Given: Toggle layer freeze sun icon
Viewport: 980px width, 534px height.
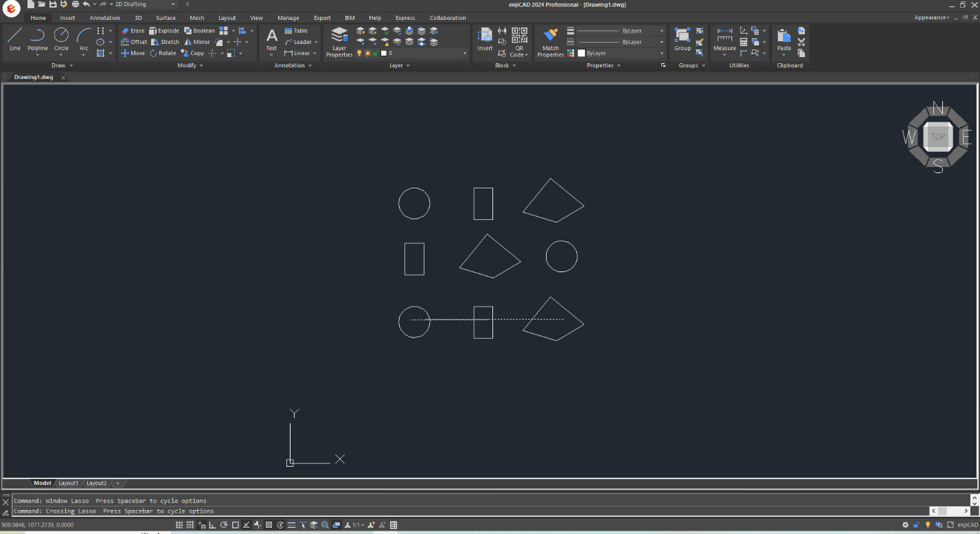Looking at the screenshot, I should (x=367, y=54).
